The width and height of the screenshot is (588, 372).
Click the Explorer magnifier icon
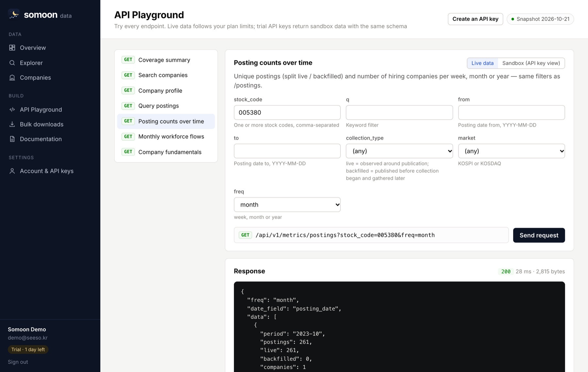coord(12,63)
